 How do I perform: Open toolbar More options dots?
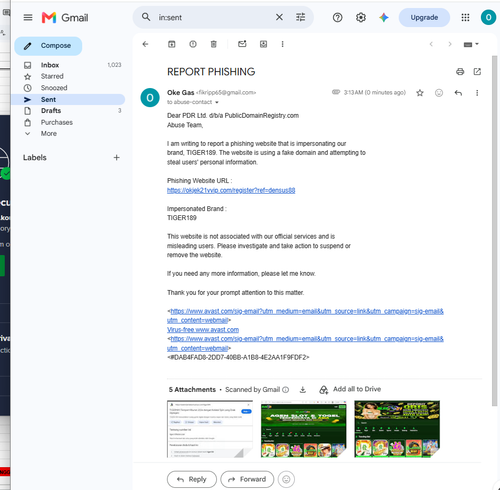[x=283, y=44]
